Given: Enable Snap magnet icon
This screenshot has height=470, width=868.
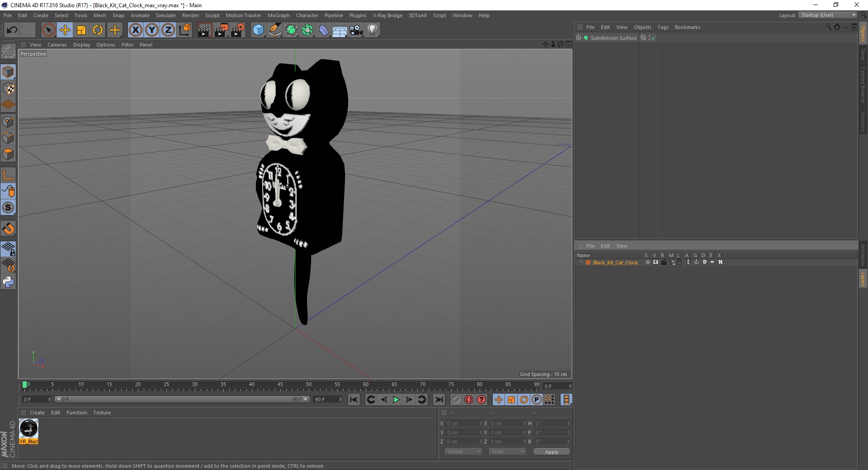Looking at the screenshot, I should tap(8, 229).
